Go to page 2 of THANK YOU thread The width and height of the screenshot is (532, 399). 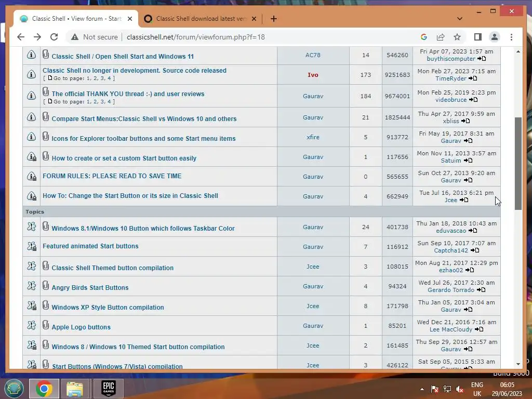point(96,102)
